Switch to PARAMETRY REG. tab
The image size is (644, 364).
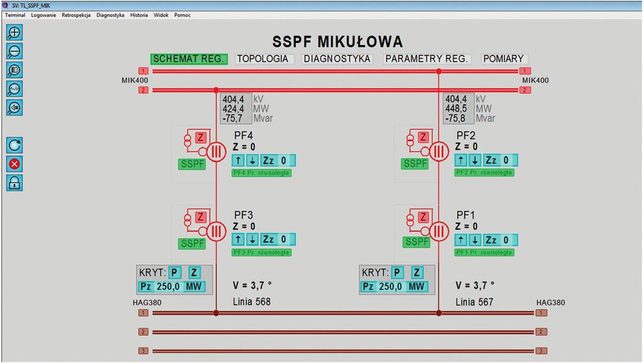click(427, 58)
